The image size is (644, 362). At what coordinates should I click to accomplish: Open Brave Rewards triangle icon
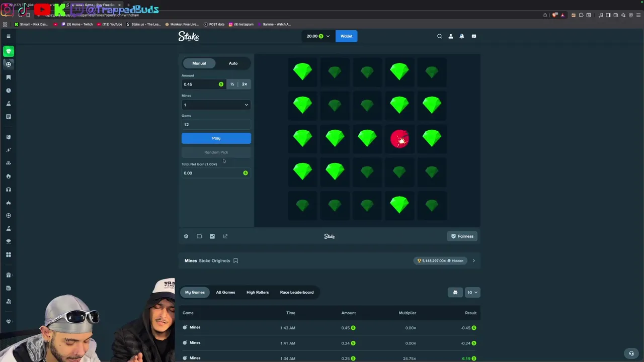(x=562, y=15)
